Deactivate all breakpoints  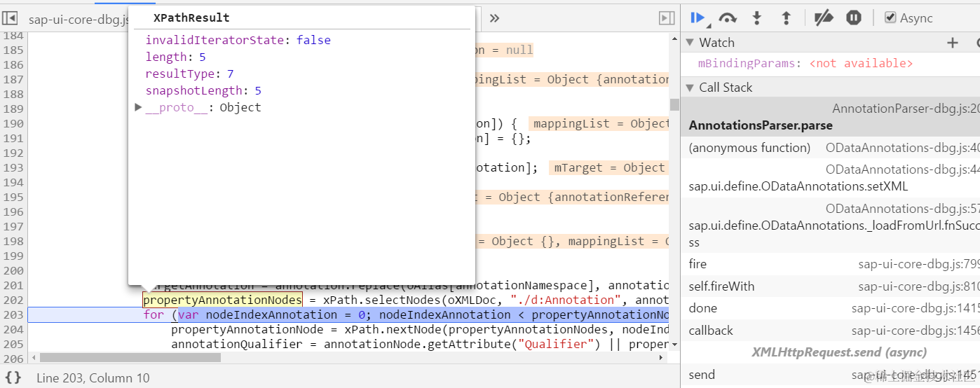823,18
